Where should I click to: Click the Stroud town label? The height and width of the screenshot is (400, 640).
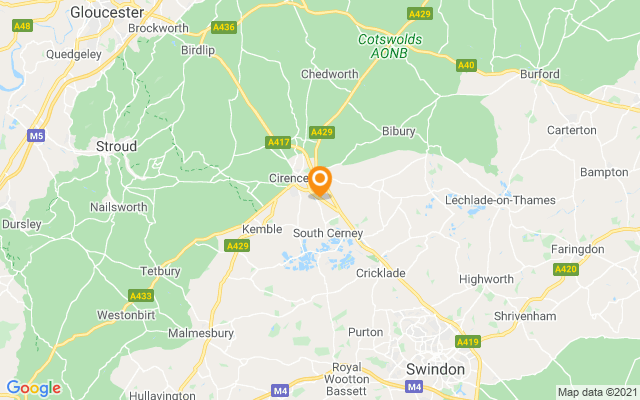(x=116, y=146)
